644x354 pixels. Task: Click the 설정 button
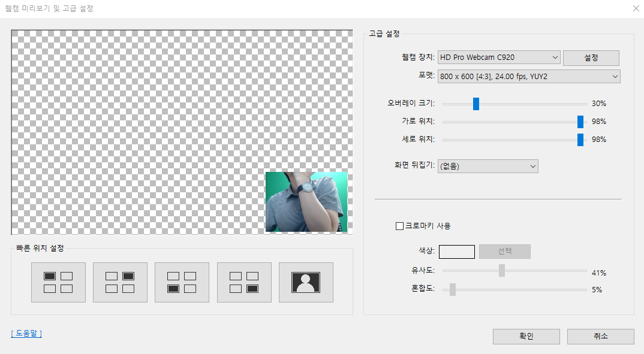[591, 58]
